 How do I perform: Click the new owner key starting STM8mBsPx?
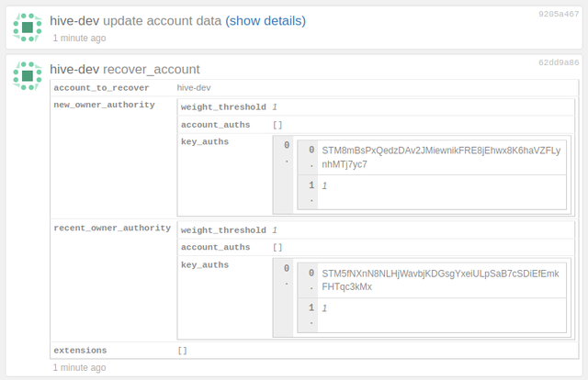click(x=441, y=157)
